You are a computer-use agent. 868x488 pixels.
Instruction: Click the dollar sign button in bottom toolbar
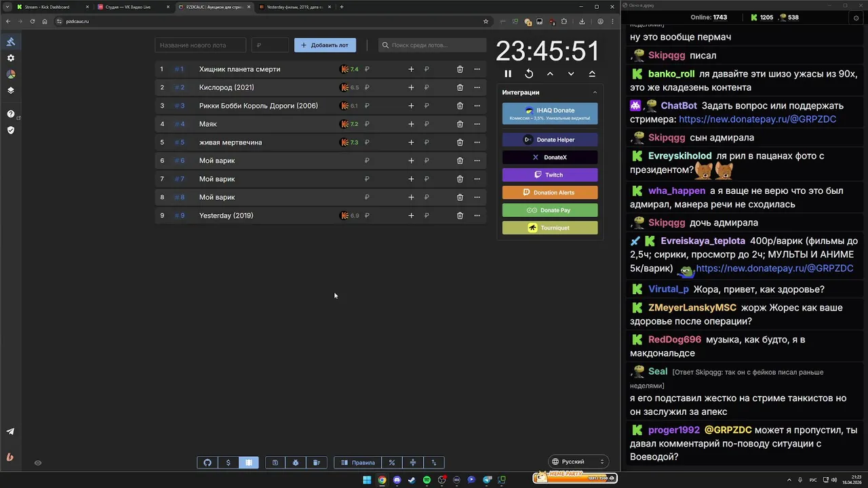point(228,463)
